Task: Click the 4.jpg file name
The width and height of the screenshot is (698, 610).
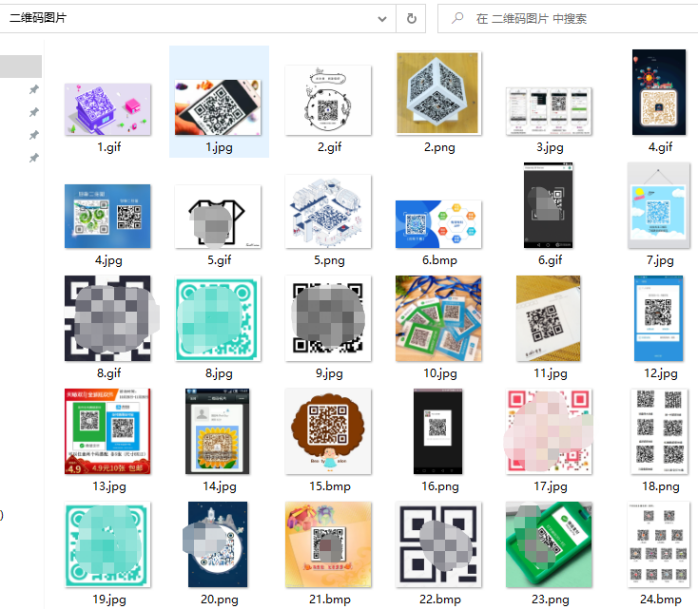Action: (109, 260)
